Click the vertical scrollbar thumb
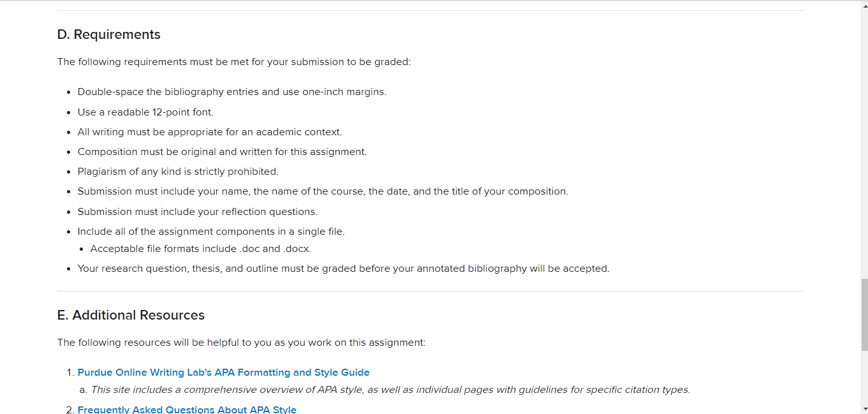Viewport: 868px width, 414px height. pyautogui.click(x=864, y=314)
